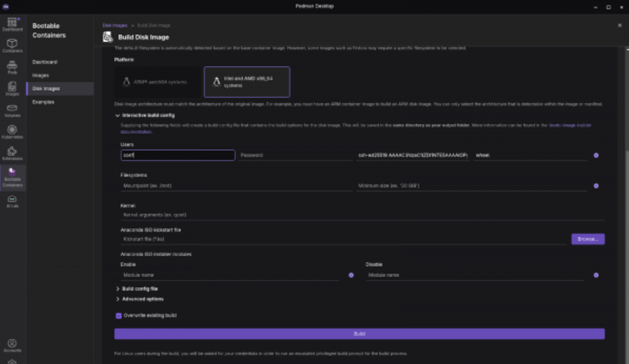Screen dimensions: 629x364
Task: Browse for a kickstart file
Action: point(588,239)
